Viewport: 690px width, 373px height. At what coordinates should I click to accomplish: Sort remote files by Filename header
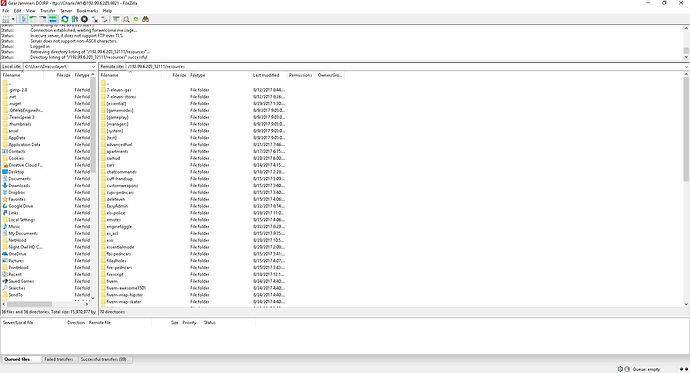(110, 75)
